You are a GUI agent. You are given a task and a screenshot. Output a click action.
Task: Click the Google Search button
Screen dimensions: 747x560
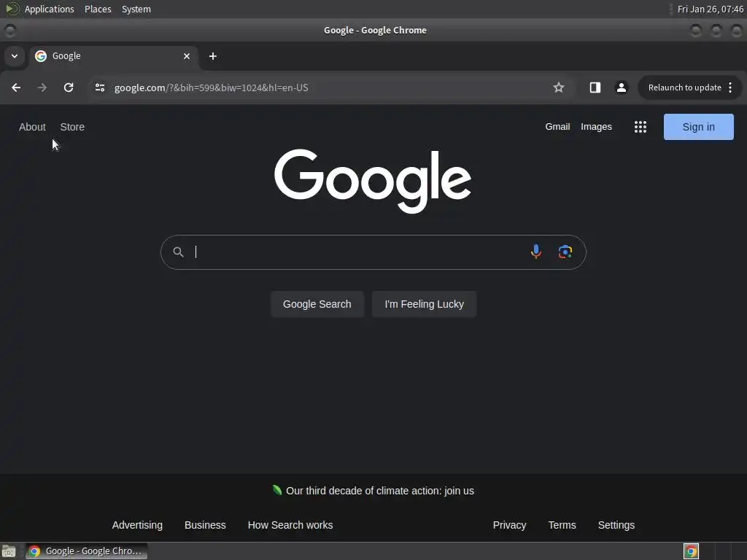pos(317,304)
